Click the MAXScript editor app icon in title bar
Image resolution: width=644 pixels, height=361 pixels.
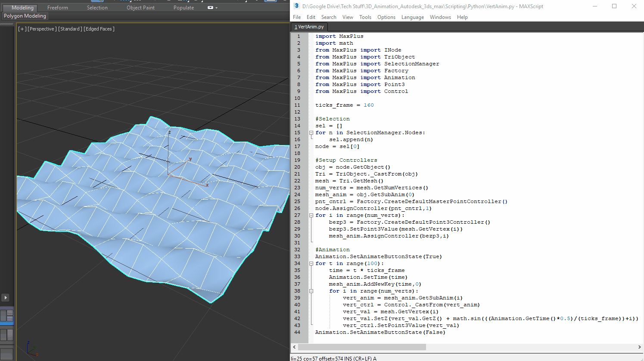click(296, 6)
